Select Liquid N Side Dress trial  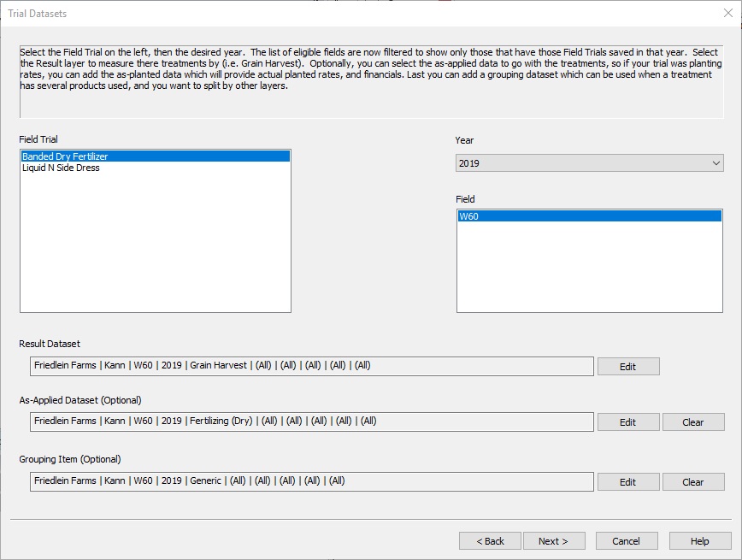pos(61,168)
